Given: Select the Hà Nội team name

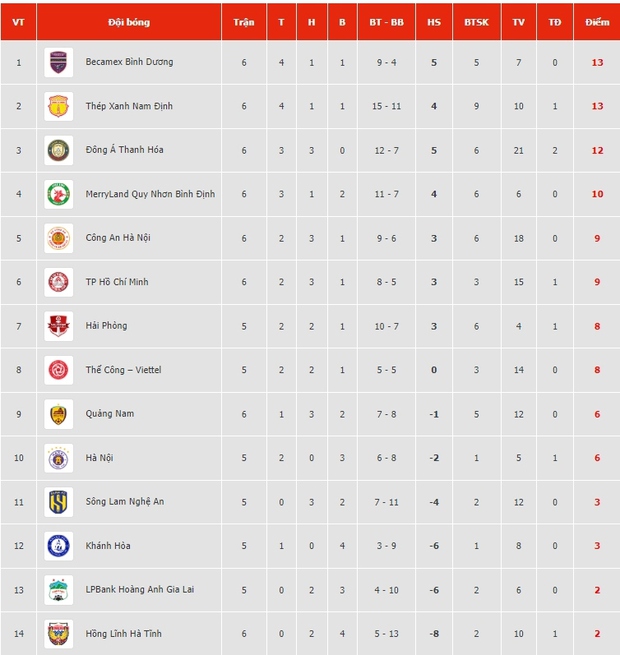Looking at the screenshot, I should (99, 458).
